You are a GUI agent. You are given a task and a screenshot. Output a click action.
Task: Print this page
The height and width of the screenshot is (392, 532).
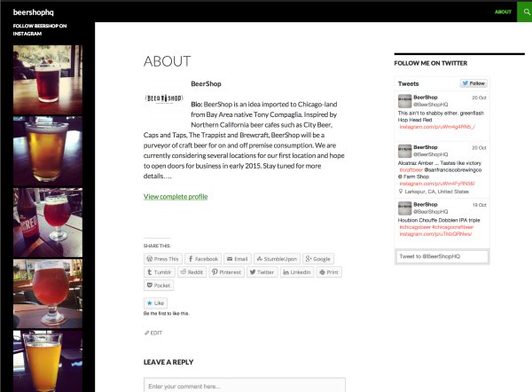[330, 272]
